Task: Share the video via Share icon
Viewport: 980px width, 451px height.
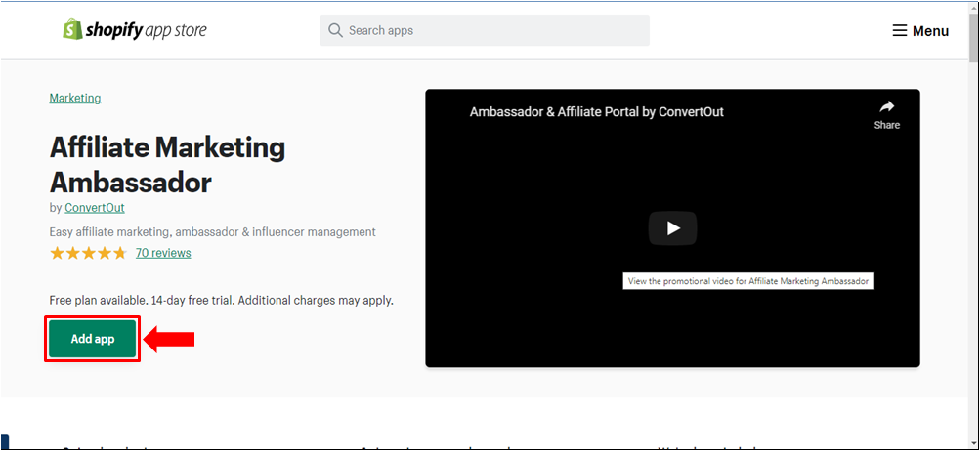Action: [887, 115]
